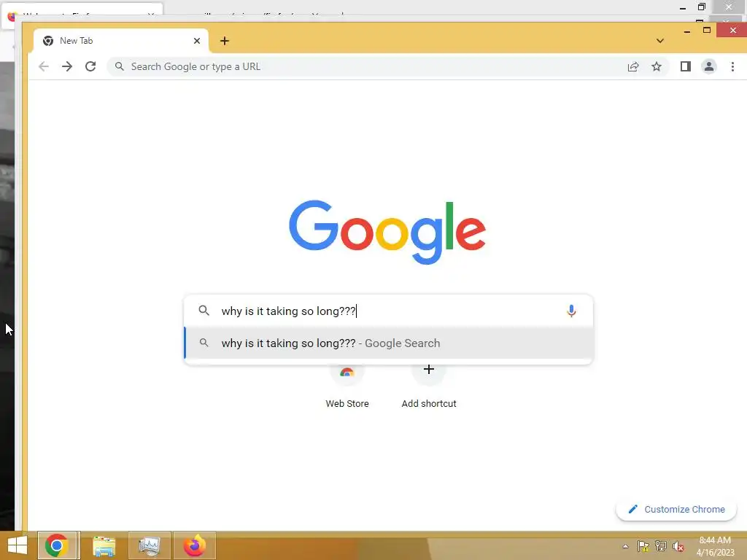747x560 pixels.
Task: Close the Chrome window
Action: [732, 31]
